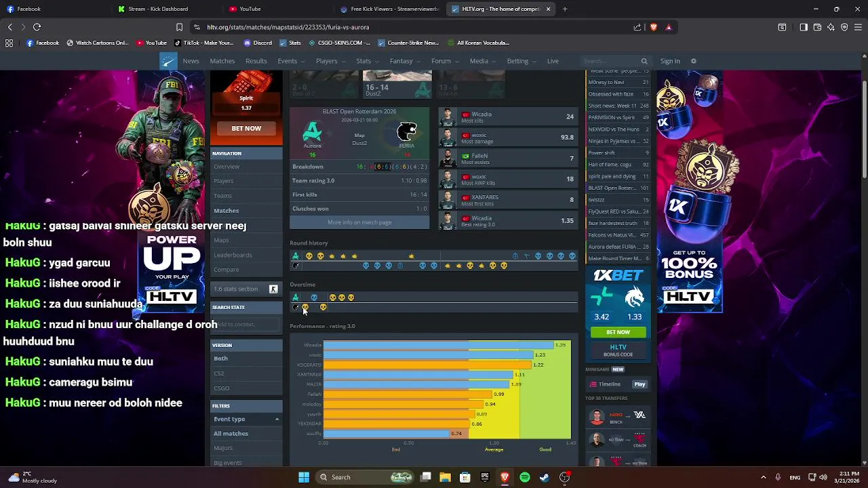
Task: Select the CS2 version filter
Action: [247, 373]
